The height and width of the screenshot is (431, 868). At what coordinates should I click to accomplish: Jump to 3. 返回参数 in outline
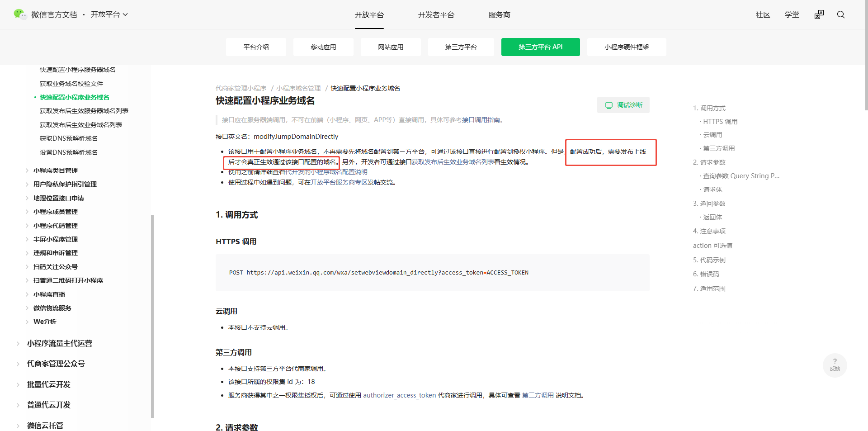(709, 204)
